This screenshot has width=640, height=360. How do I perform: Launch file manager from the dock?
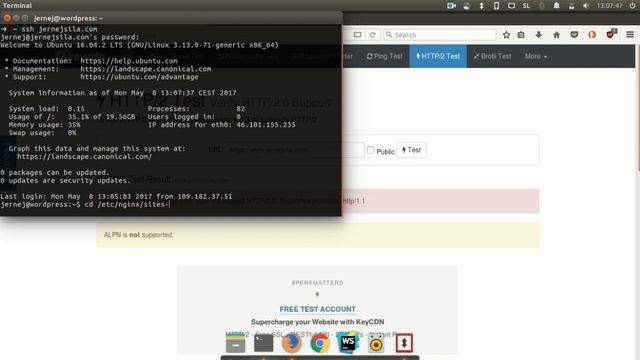tap(236, 344)
